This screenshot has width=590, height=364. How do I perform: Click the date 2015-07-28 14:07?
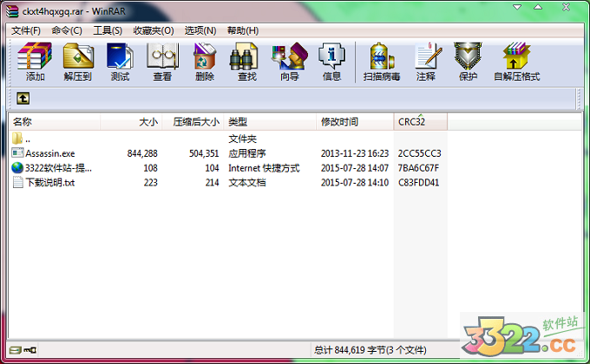[x=355, y=168]
